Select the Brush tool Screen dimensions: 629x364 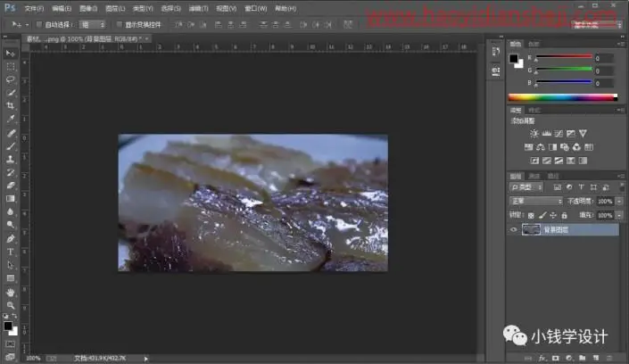click(x=11, y=146)
